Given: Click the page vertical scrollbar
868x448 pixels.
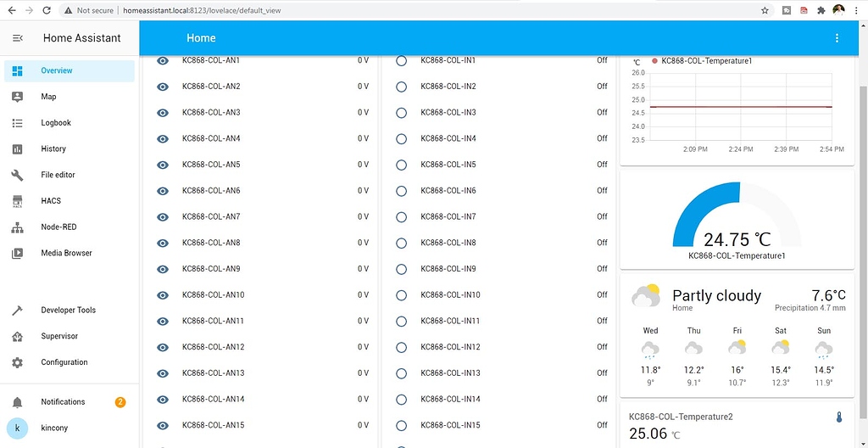Looking at the screenshot, I should (863, 252).
